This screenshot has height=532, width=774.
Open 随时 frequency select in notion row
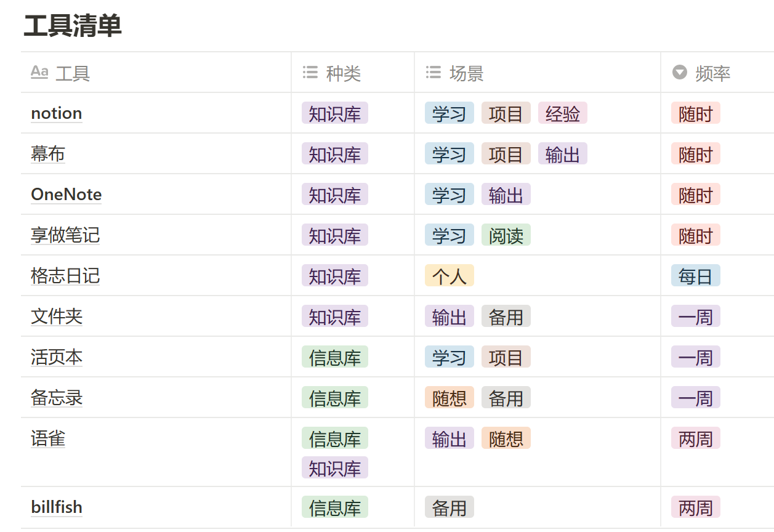696,113
